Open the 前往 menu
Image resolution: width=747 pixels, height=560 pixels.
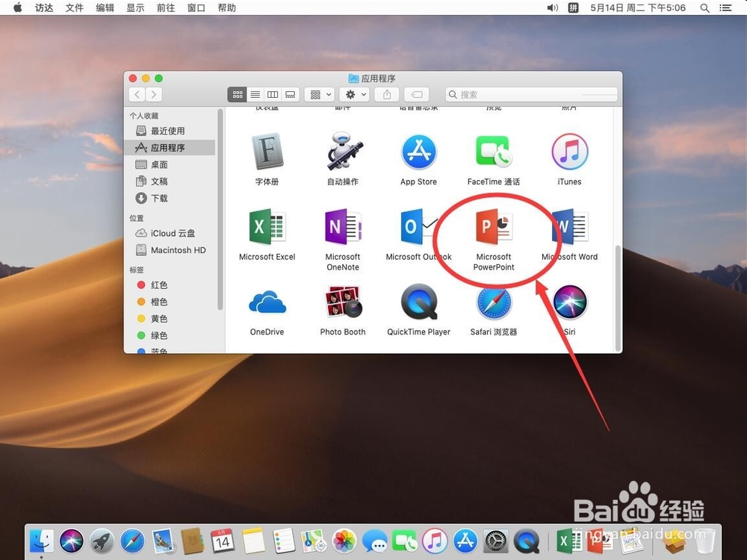(x=166, y=7)
